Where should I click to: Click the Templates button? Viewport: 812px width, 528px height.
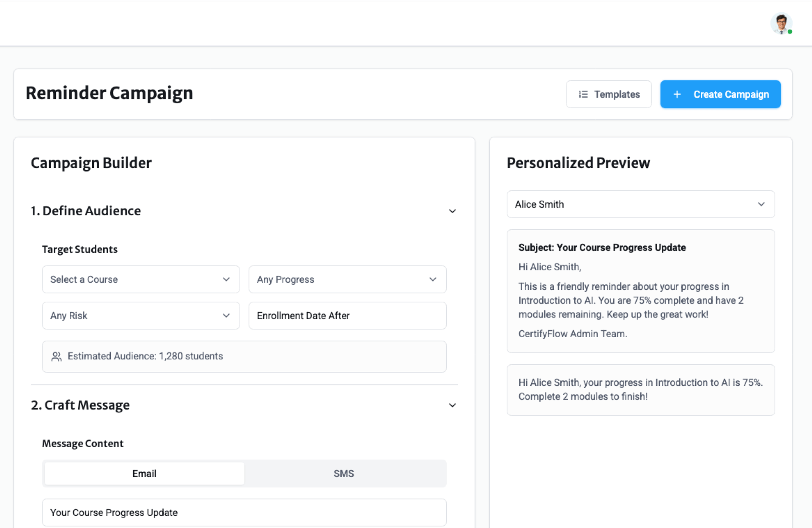point(609,94)
